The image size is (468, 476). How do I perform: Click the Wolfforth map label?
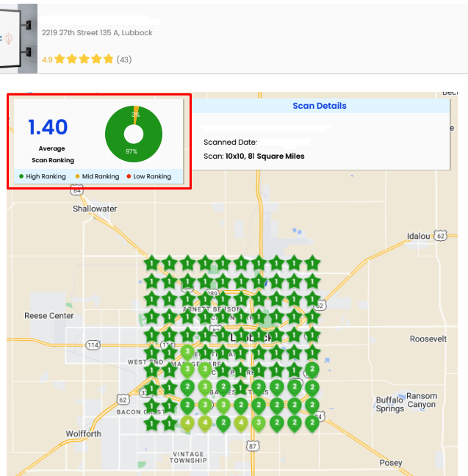pos(84,433)
